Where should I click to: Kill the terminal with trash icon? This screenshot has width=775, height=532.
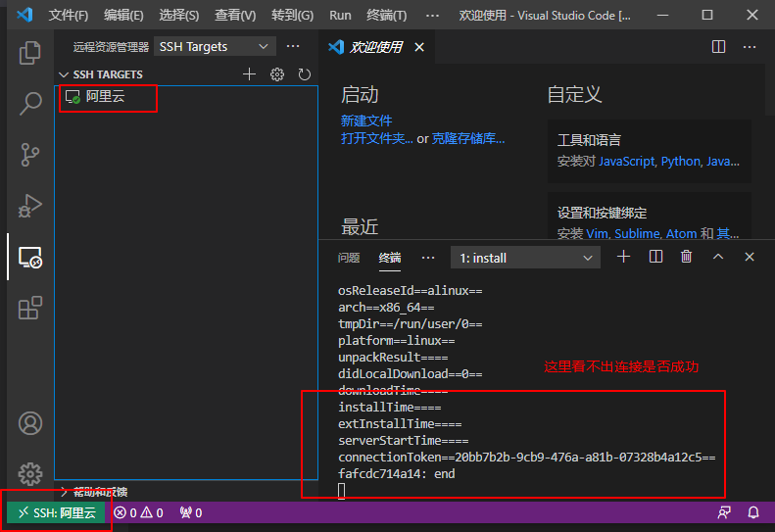[x=686, y=257]
